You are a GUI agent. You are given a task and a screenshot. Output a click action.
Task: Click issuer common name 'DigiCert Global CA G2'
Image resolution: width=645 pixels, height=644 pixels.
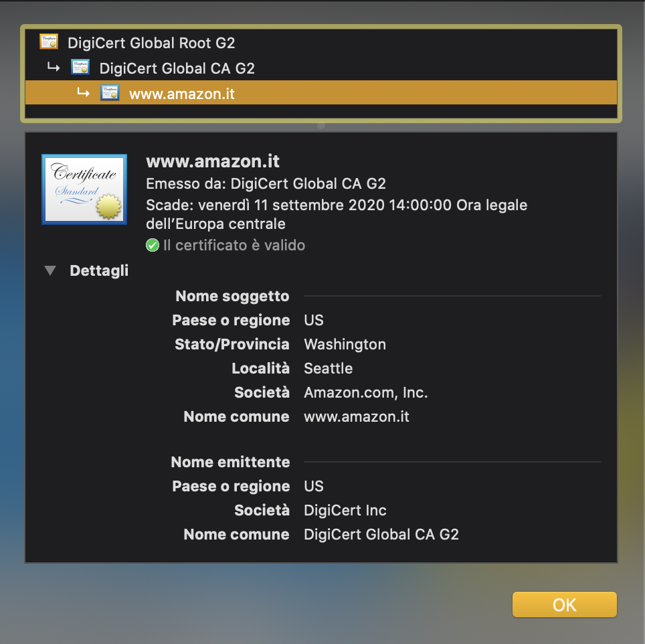click(x=381, y=534)
